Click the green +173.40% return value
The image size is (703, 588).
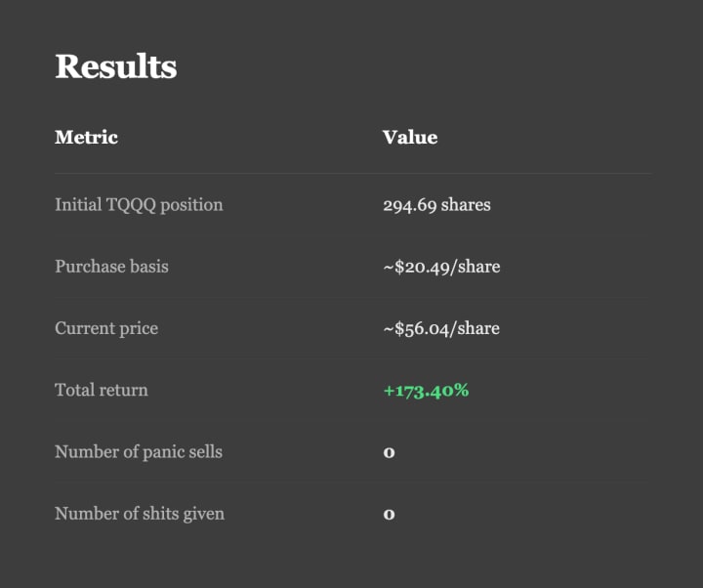426,390
